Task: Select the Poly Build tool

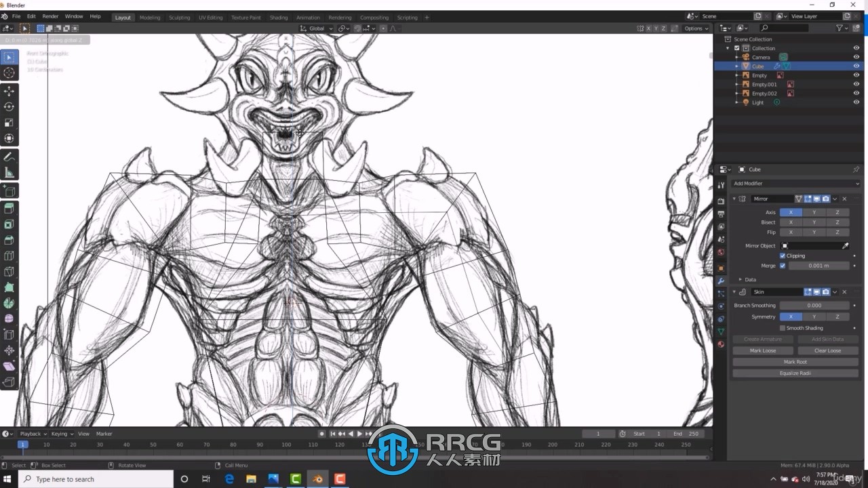Action: click(9, 287)
